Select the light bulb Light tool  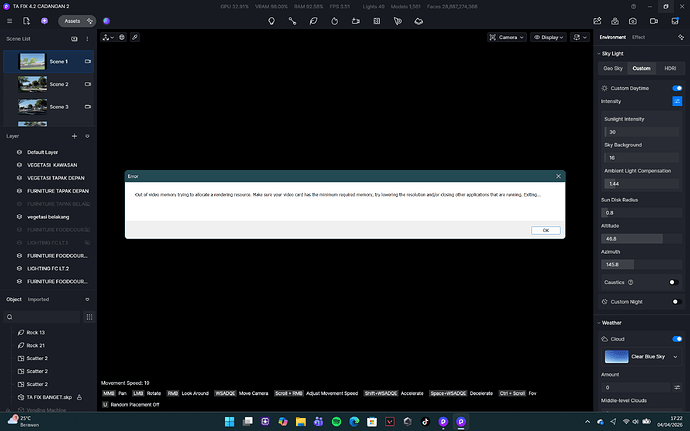(x=272, y=21)
